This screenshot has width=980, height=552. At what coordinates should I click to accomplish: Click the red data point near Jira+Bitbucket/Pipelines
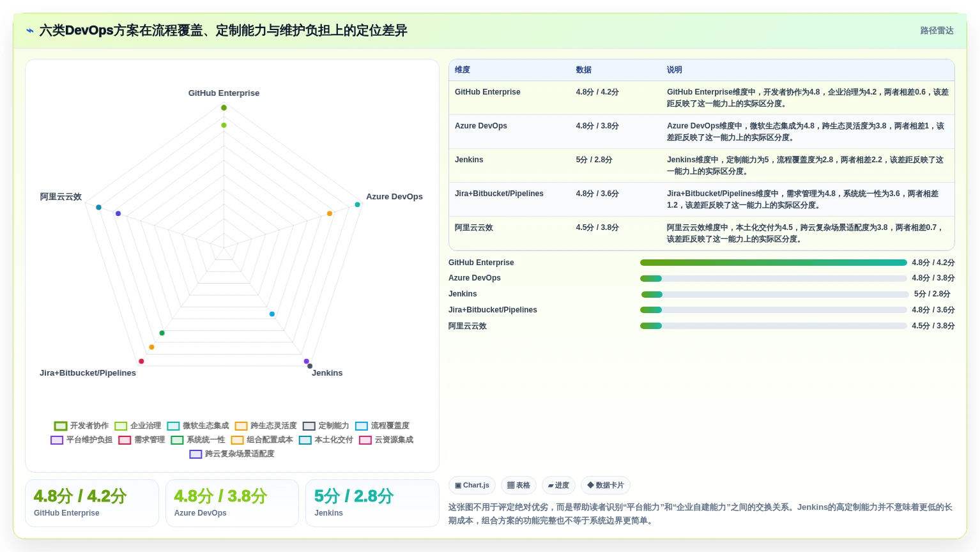pyautogui.click(x=141, y=362)
